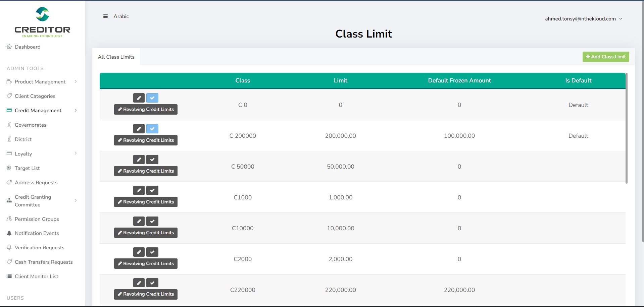Image resolution: width=644 pixels, height=307 pixels.
Task: Click the Dashboard gear icon
Action: pyautogui.click(x=9, y=47)
